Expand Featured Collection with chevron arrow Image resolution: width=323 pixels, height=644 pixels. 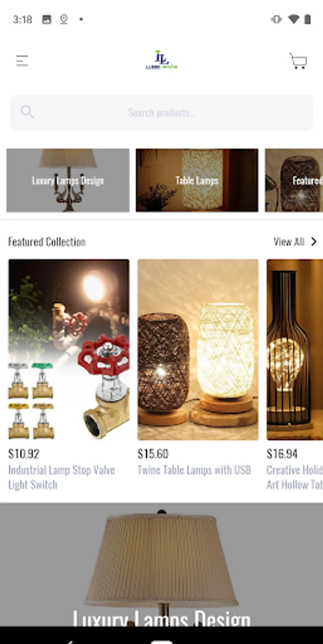[x=314, y=242]
